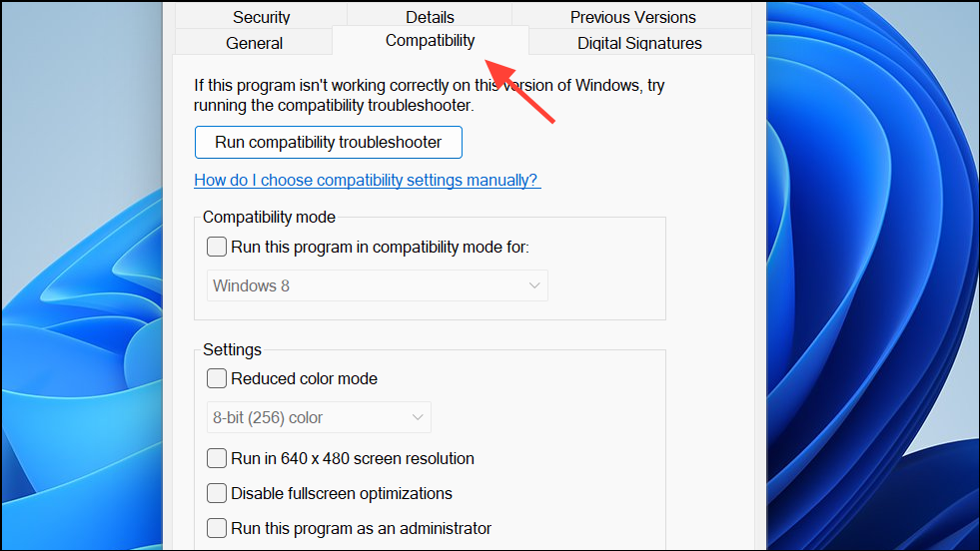The height and width of the screenshot is (551, 980).
Task: Click Run compatibility troubleshooter button
Action: tap(328, 142)
